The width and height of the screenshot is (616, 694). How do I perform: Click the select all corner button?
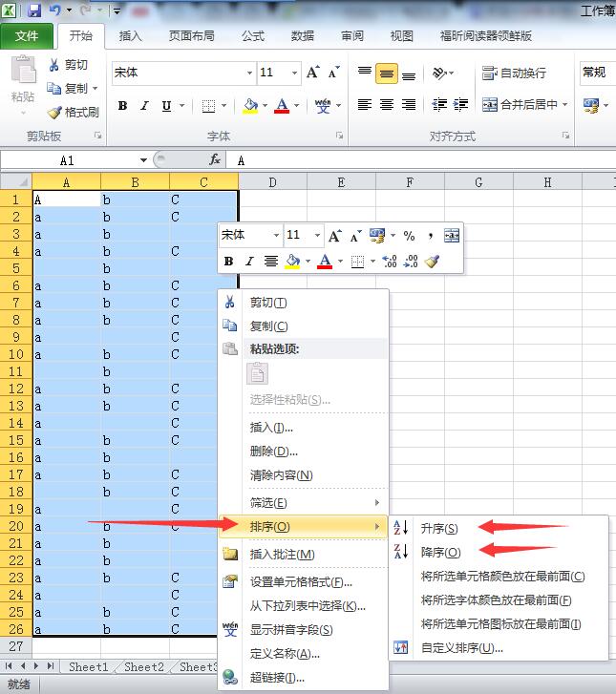pos(16,182)
